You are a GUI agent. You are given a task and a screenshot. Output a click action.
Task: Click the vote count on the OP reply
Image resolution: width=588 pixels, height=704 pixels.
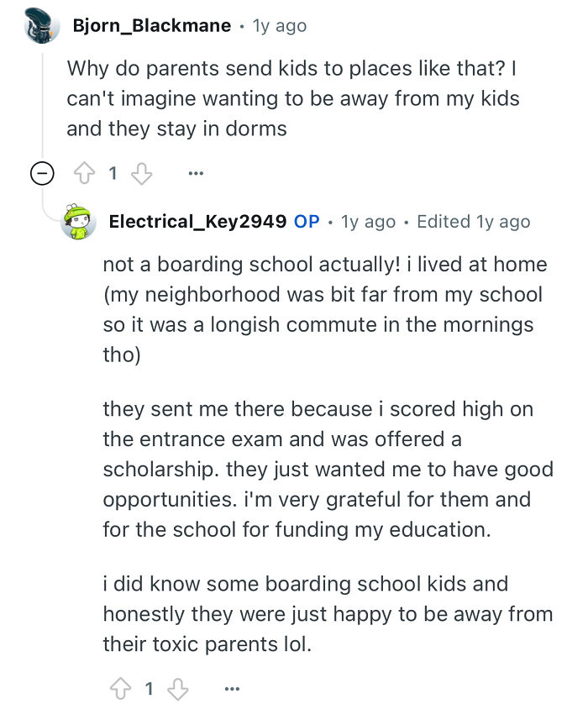148,688
